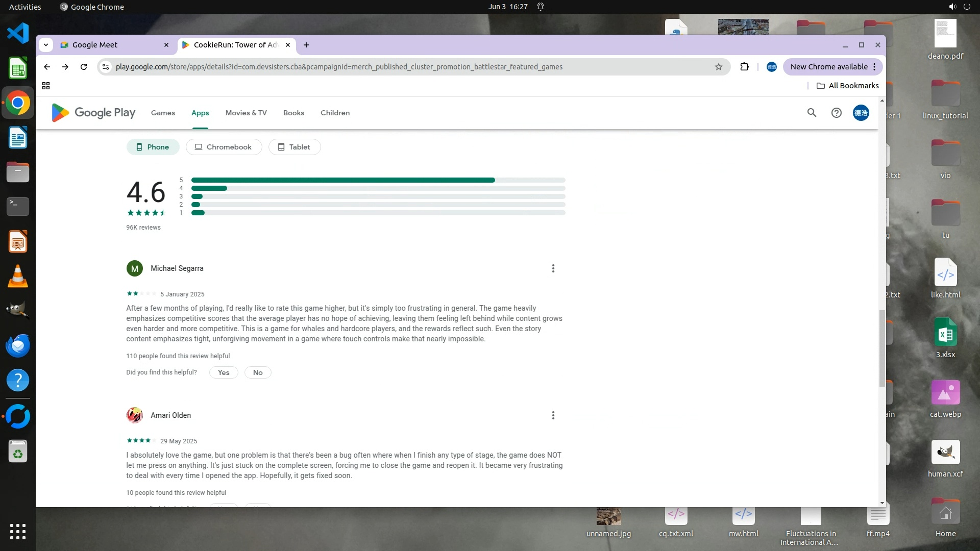Click the Google Play logo
The image size is (980, 551).
pyautogui.click(x=93, y=113)
